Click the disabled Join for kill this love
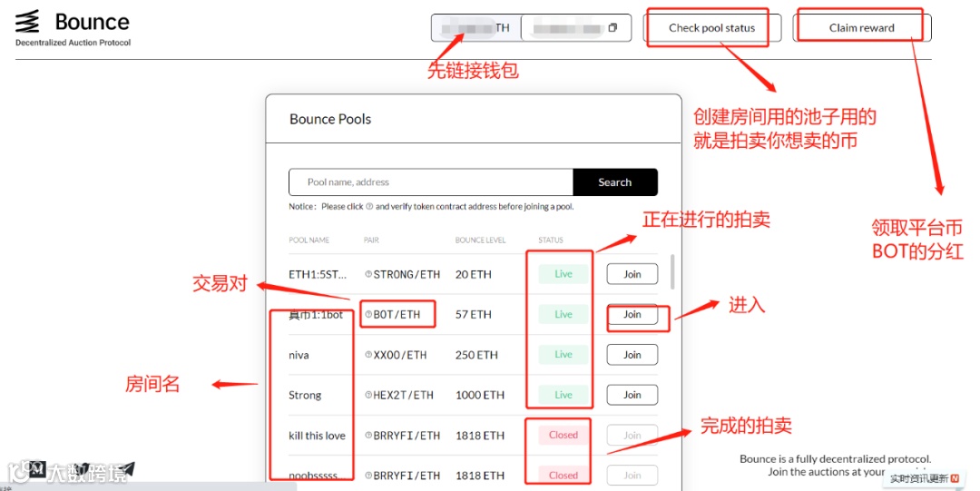 point(632,436)
